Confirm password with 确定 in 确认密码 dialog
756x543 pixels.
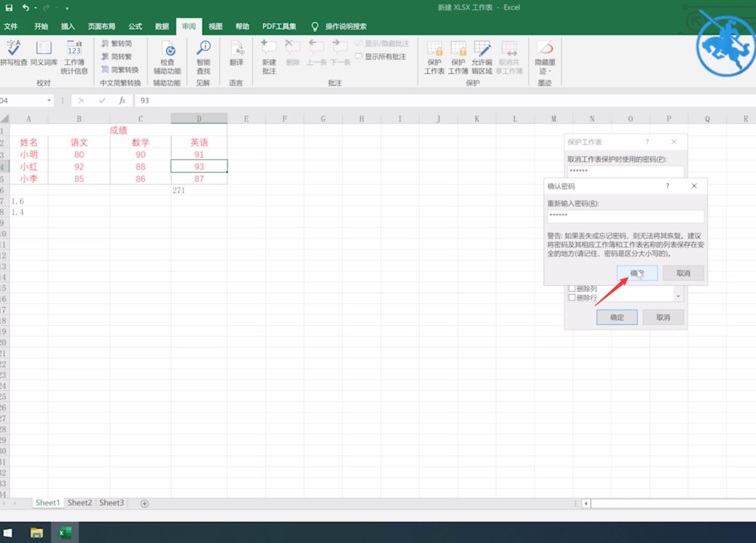(x=637, y=273)
